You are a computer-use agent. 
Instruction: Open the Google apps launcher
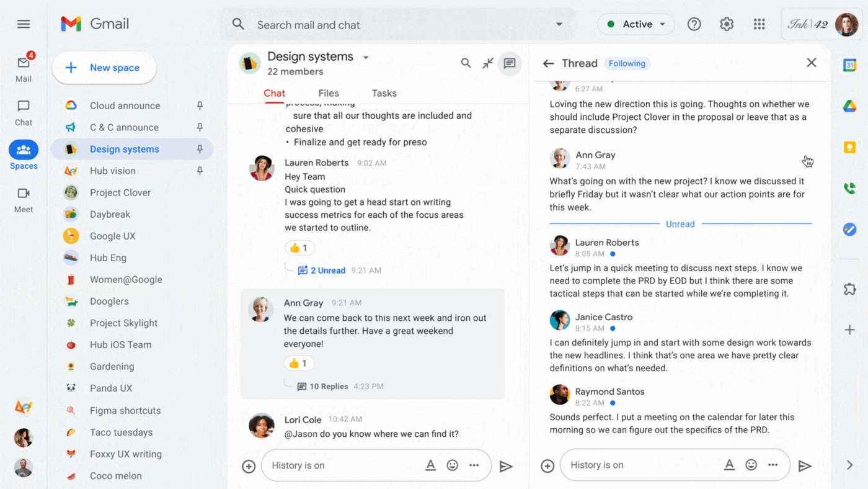point(759,24)
